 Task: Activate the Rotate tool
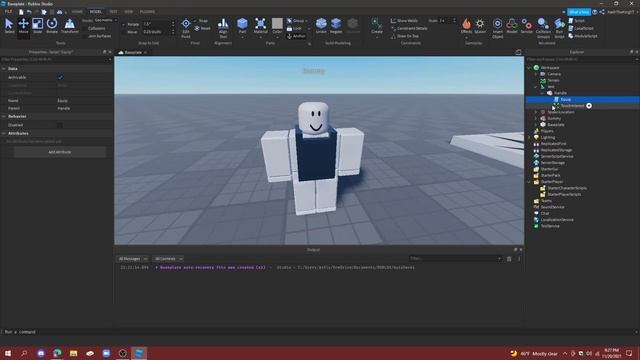pyautogui.click(x=52, y=26)
